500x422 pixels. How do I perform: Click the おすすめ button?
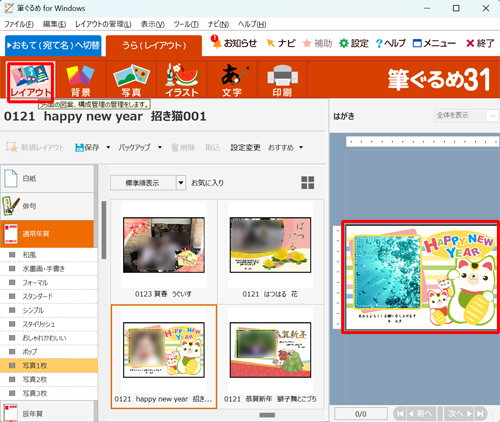[281, 147]
